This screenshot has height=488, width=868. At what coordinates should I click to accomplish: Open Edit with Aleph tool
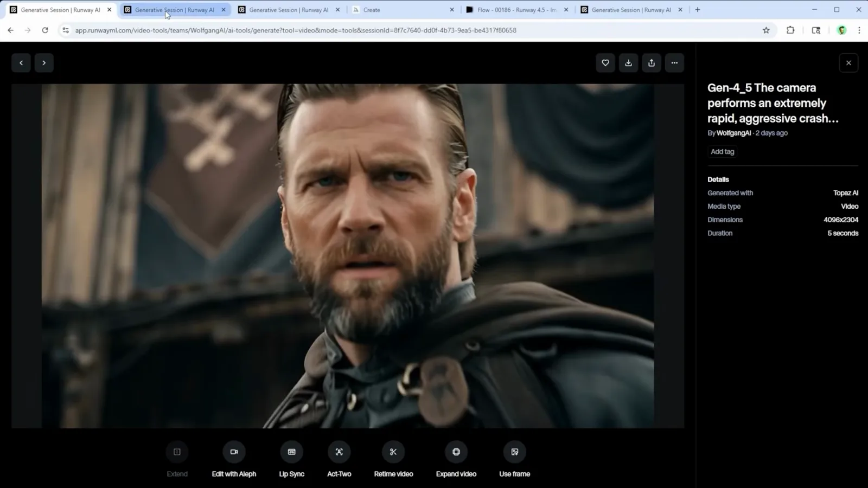[234, 452]
